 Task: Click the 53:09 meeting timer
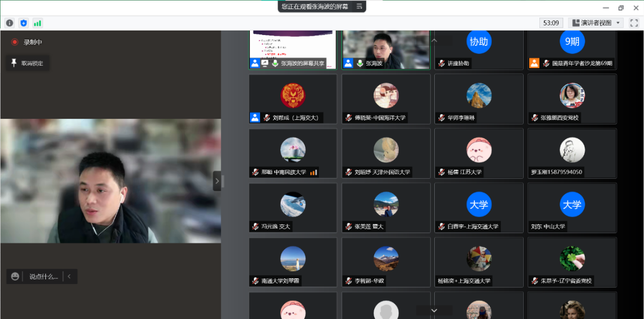551,23
